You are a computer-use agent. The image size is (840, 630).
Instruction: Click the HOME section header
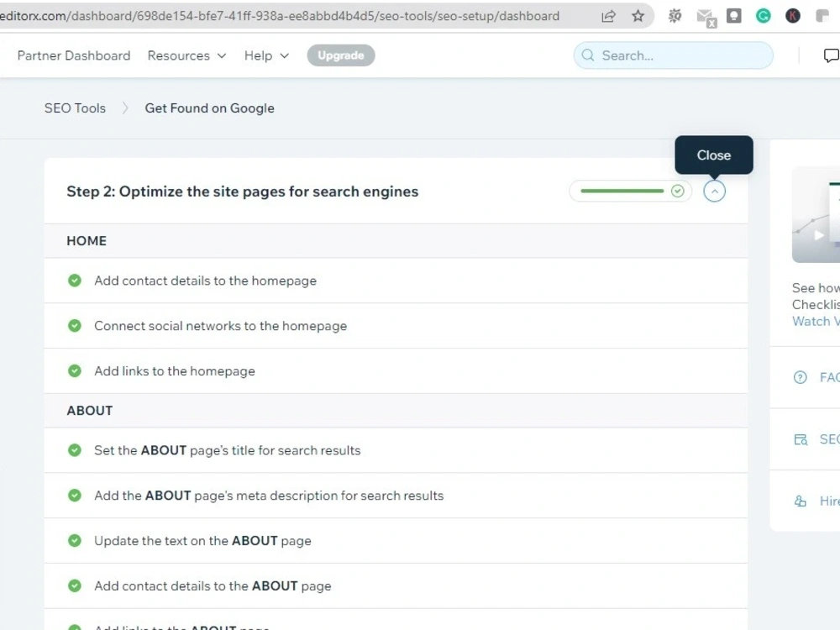396,240
